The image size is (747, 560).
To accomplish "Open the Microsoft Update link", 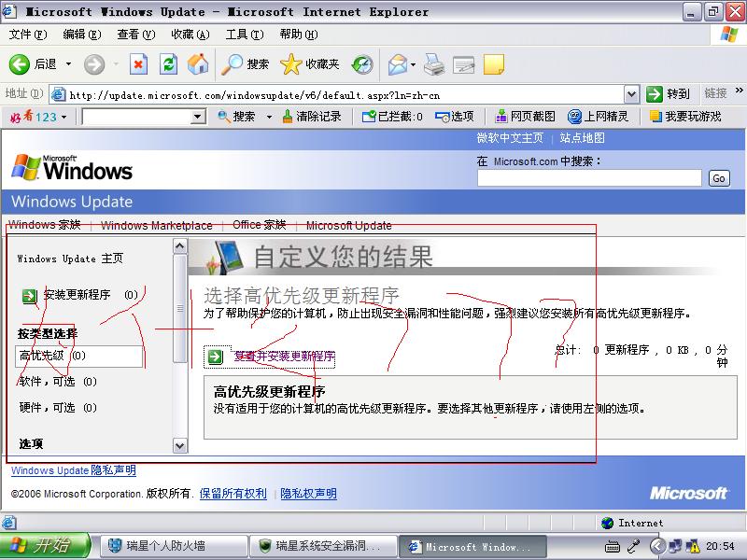I will click(x=348, y=225).
